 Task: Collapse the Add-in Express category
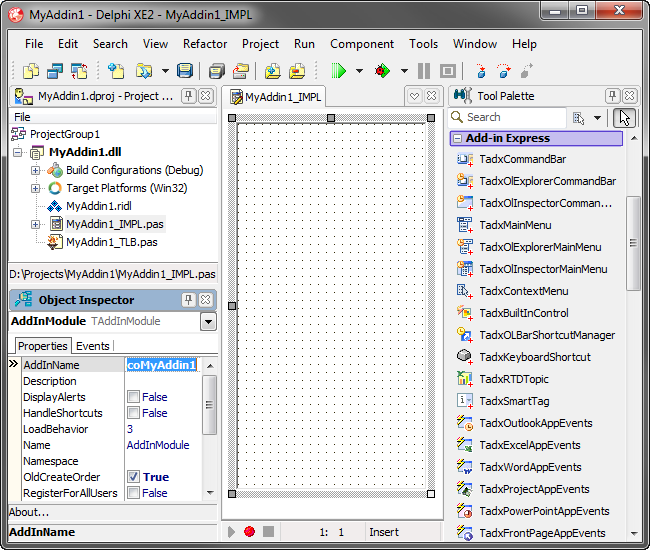pyautogui.click(x=457, y=138)
